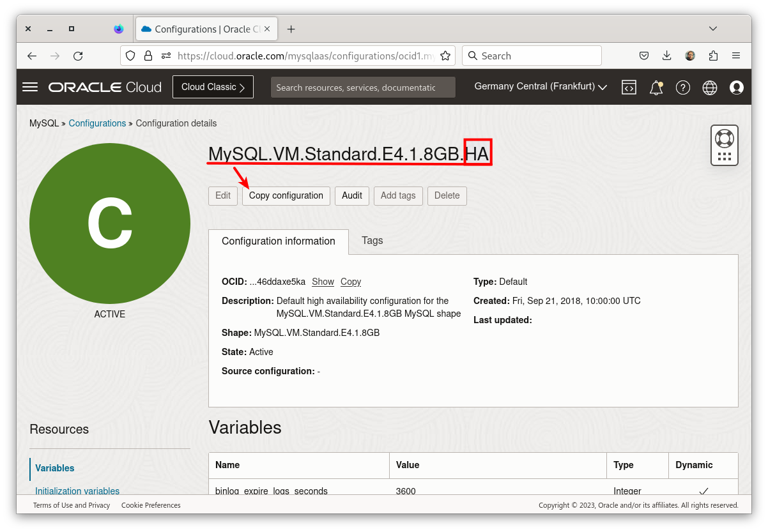The width and height of the screenshot is (768, 532).
Task: Open the Firefox account avatar icon
Action: pos(690,56)
